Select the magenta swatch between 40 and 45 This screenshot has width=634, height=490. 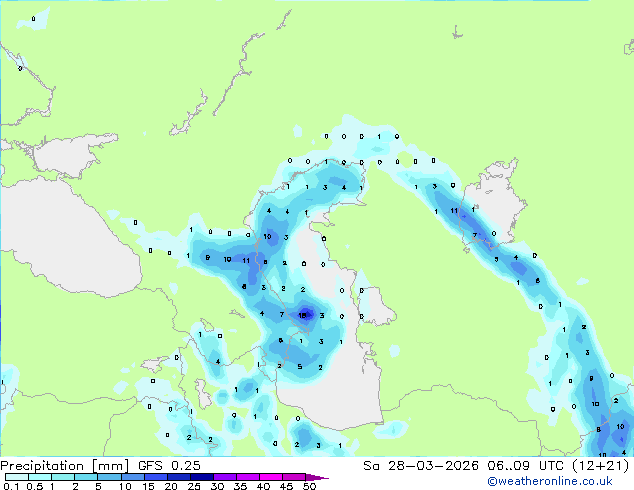pyautogui.click(x=271, y=477)
